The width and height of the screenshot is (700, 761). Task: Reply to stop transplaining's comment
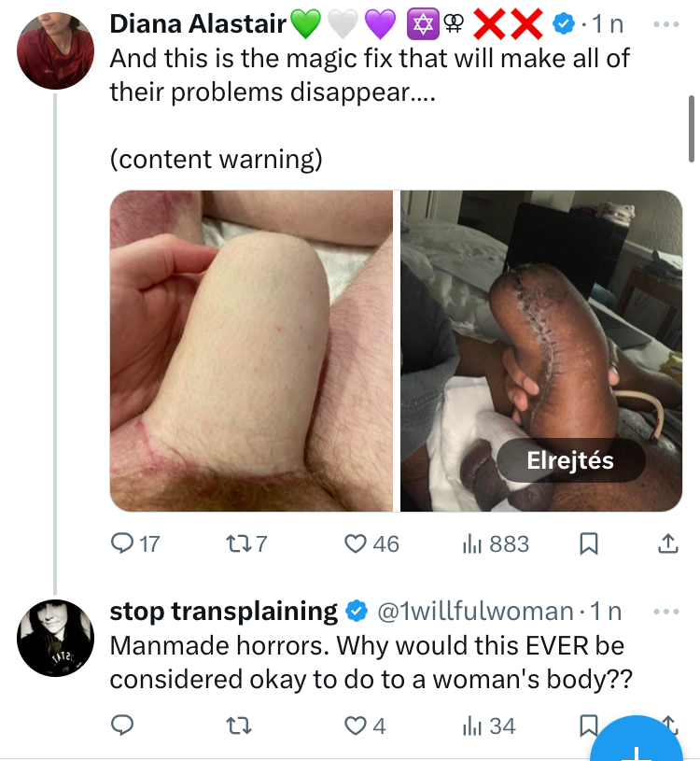coord(123,725)
